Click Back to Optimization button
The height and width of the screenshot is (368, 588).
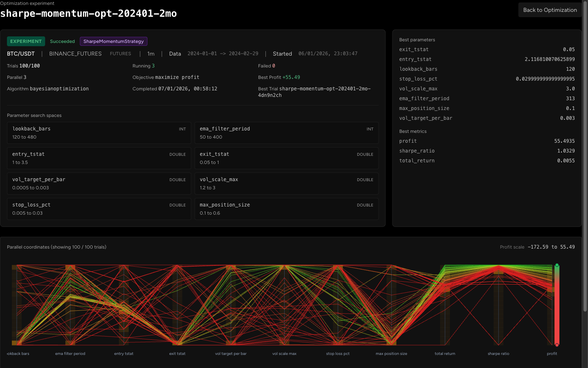[550, 10]
